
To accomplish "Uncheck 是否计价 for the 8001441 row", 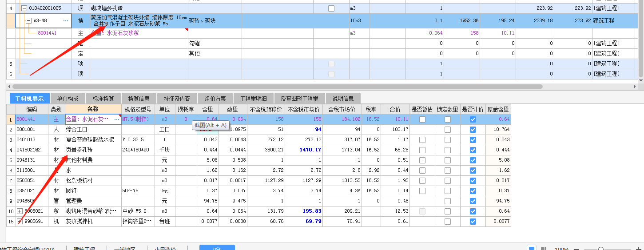I will coord(473,119).
